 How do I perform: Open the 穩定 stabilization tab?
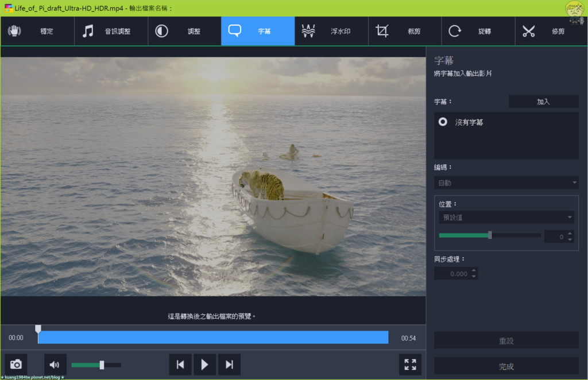37,31
